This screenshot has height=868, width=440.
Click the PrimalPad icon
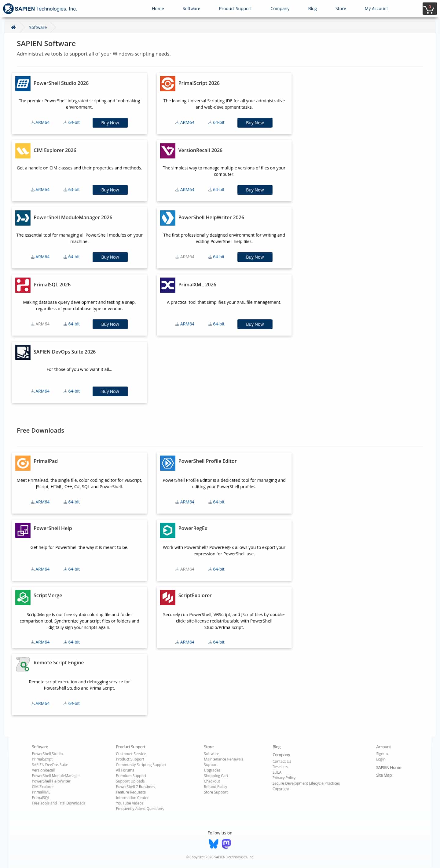click(x=23, y=463)
